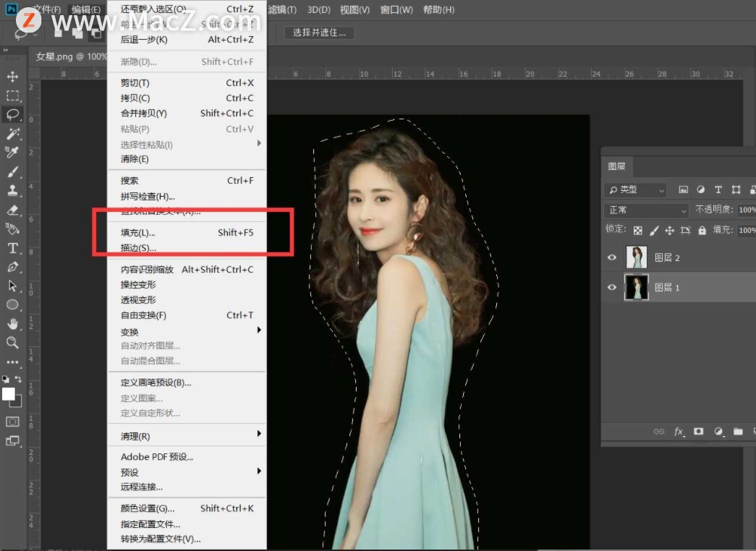Screen dimensions: 756x551
Task: Switch to the 图层 panel tab
Action: (x=616, y=166)
